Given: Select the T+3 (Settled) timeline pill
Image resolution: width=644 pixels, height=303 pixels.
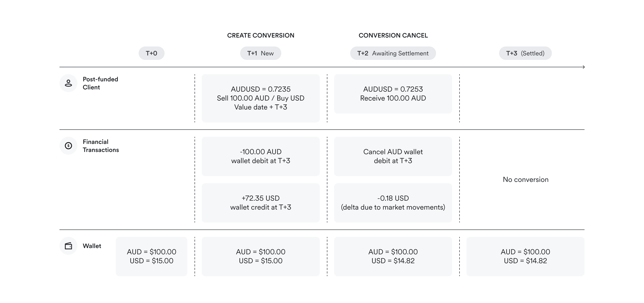Looking at the screenshot, I should [x=525, y=53].
